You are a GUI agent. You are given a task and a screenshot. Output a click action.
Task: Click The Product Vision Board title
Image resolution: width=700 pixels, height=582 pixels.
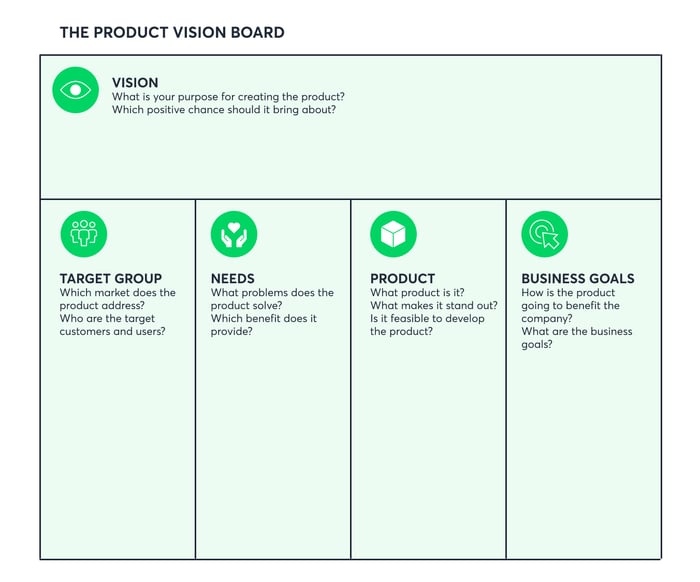pos(172,33)
